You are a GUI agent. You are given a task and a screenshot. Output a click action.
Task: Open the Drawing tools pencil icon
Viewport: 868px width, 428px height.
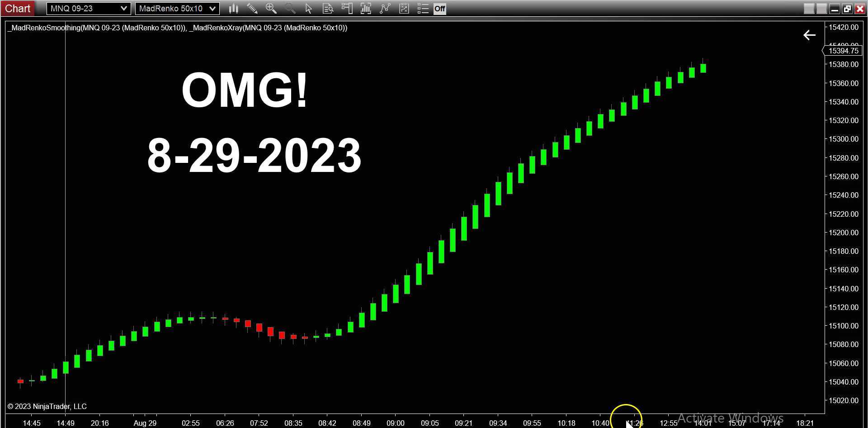point(252,8)
